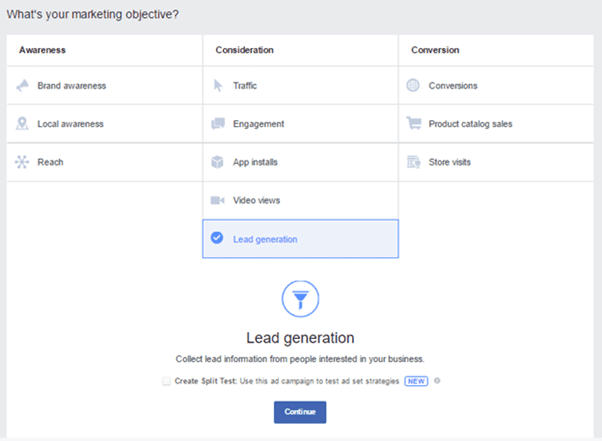Click the large Lead generation funnel icon

(300, 297)
